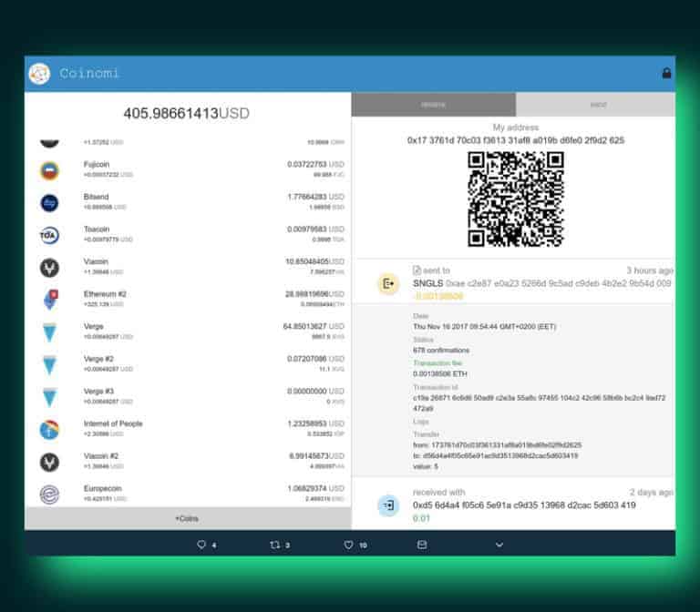Expand the tweet more-options chevron
The image size is (700, 612).
pyautogui.click(x=499, y=545)
